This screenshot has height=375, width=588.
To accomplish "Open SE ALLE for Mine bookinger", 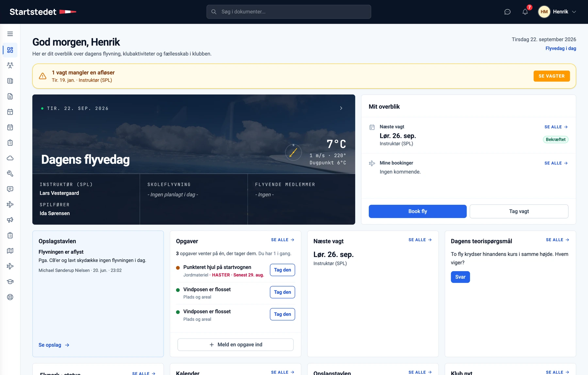I will point(556,163).
